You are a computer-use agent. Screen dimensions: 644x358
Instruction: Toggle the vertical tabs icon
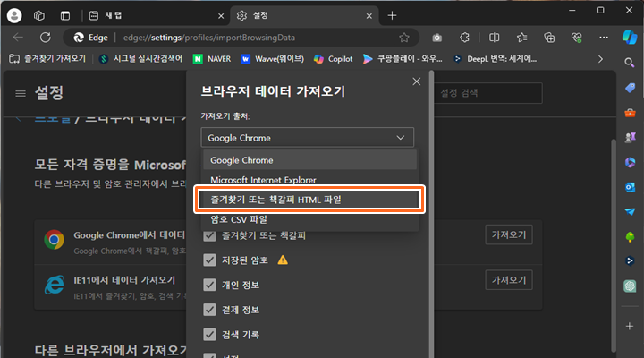pos(65,15)
